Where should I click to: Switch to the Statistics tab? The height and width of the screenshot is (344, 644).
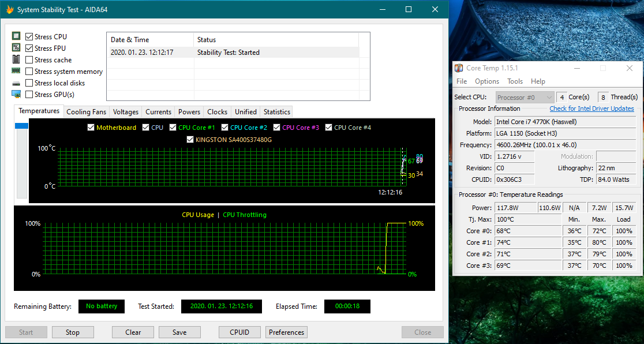277,112
